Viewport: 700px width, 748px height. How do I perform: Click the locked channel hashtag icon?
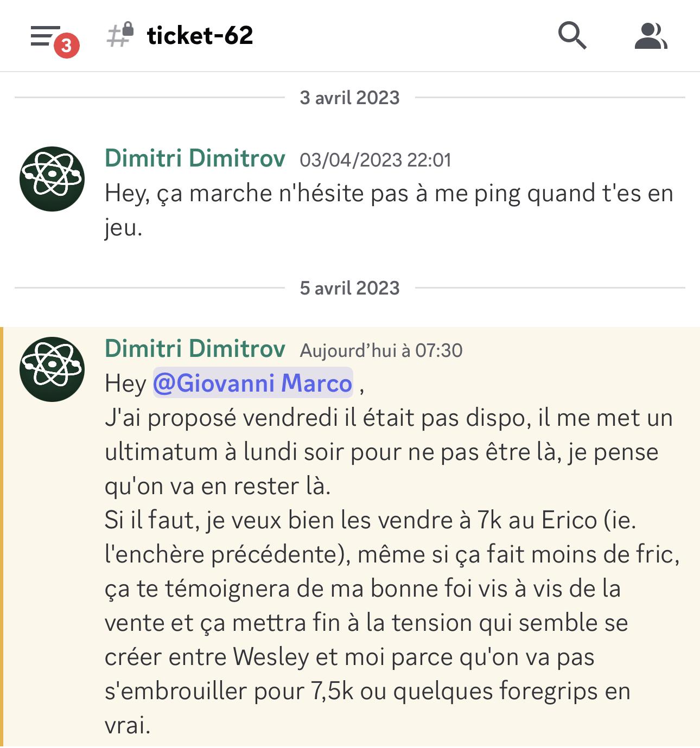click(x=120, y=35)
